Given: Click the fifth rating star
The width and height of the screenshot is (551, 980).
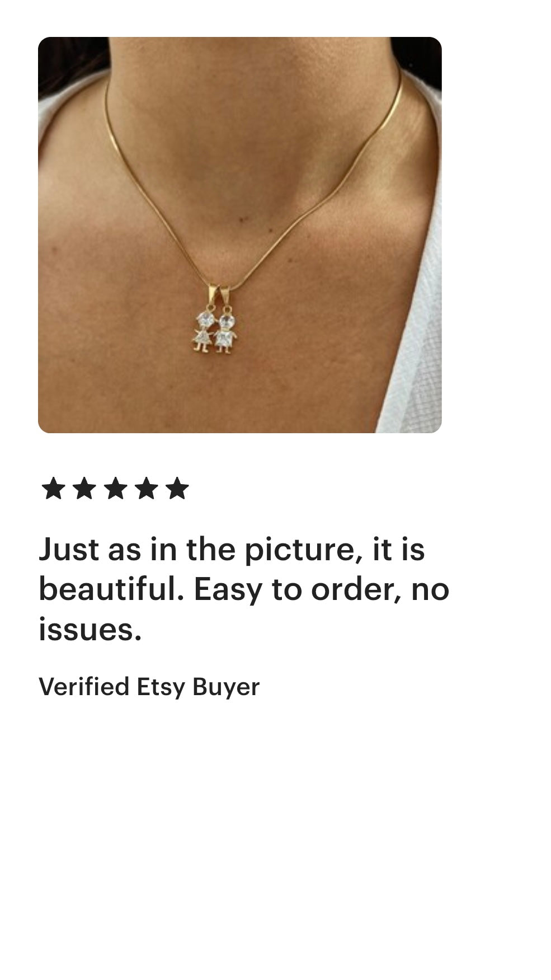Looking at the screenshot, I should point(177,488).
